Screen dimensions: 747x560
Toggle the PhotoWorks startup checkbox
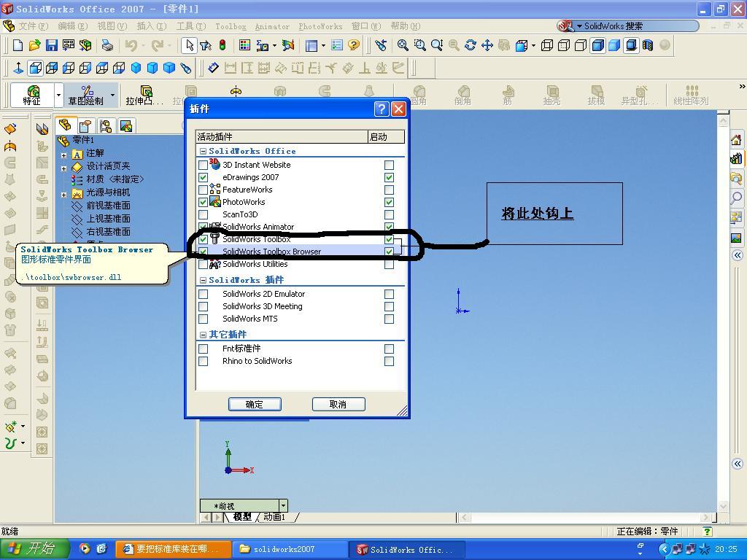[x=390, y=202]
